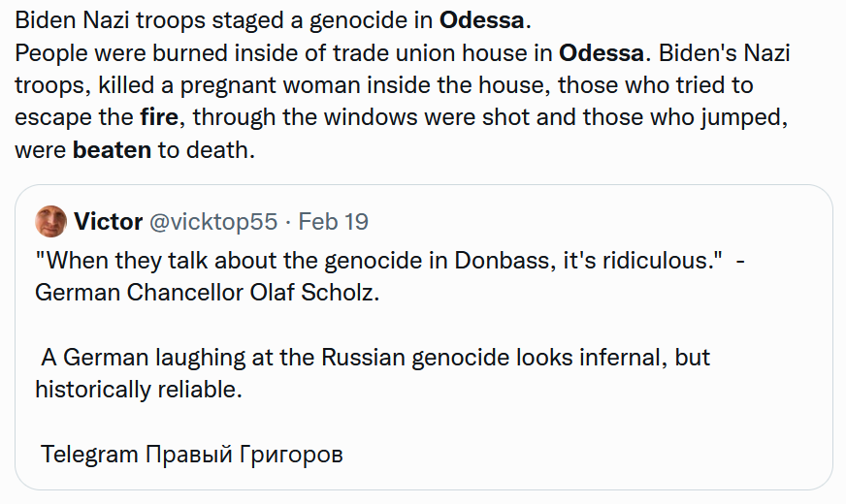Click the name Olaf Scholz
Image resolution: width=846 pixels, height=504 pixels.
pyautogui.click(x=314, y=292)
